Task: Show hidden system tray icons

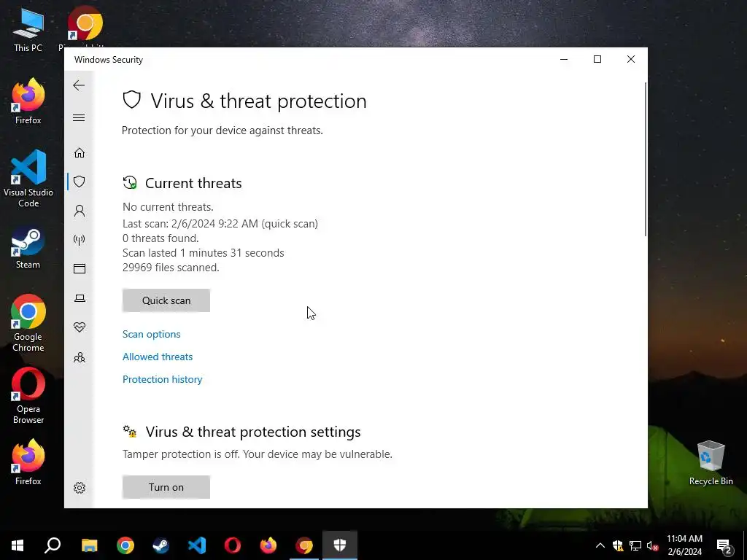Action: point(600,545)
